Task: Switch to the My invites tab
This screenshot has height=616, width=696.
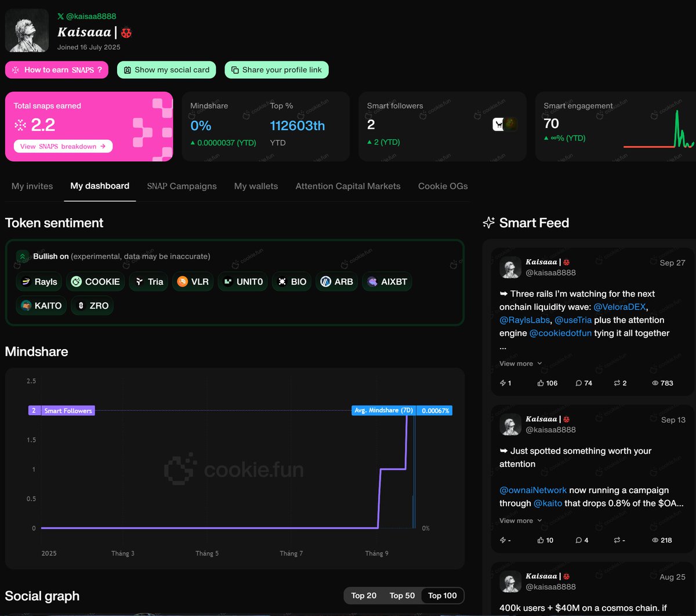Action: [32, 186]
